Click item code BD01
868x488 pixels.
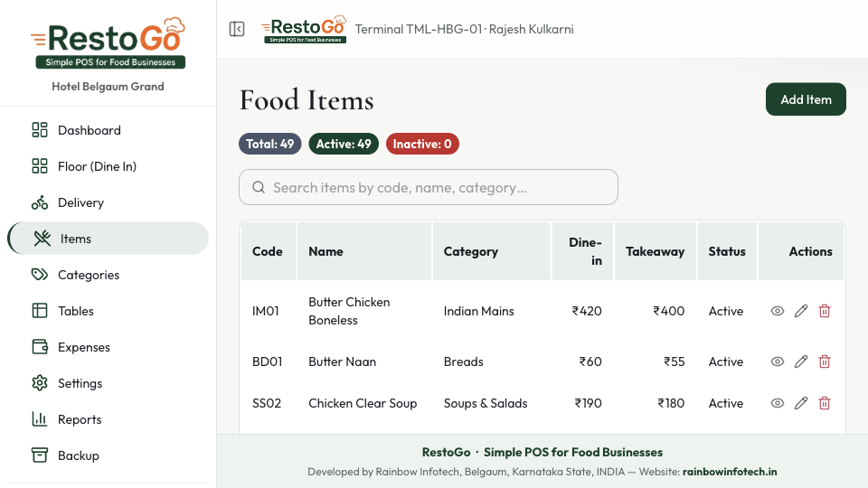coord(268,361)
